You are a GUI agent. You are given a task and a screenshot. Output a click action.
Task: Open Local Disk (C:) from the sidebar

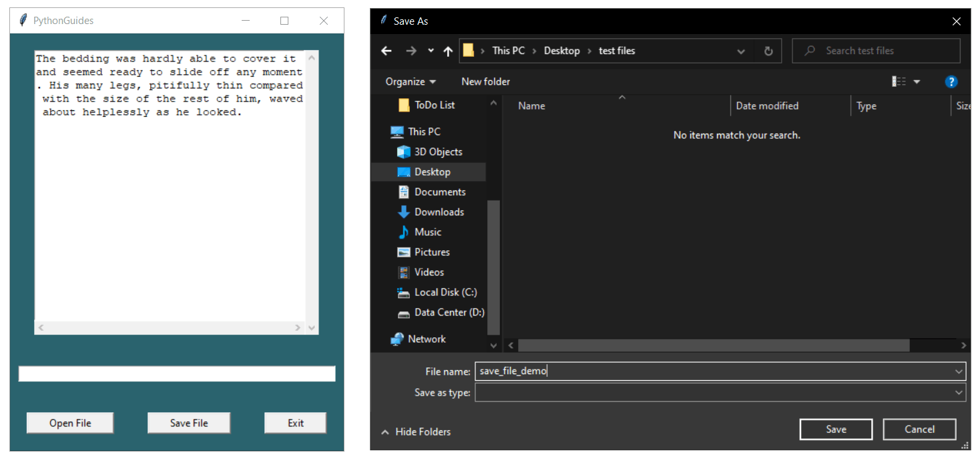click(441, 292)
